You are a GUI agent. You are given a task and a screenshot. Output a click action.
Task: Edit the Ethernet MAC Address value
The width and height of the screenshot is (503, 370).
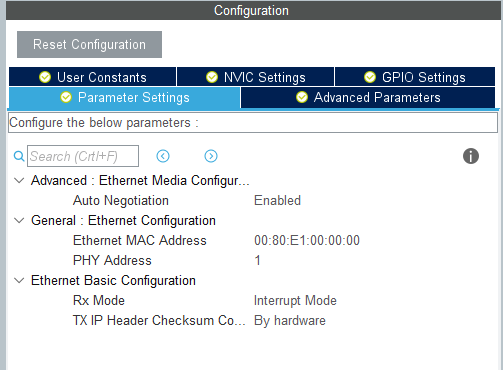(307, 241)
